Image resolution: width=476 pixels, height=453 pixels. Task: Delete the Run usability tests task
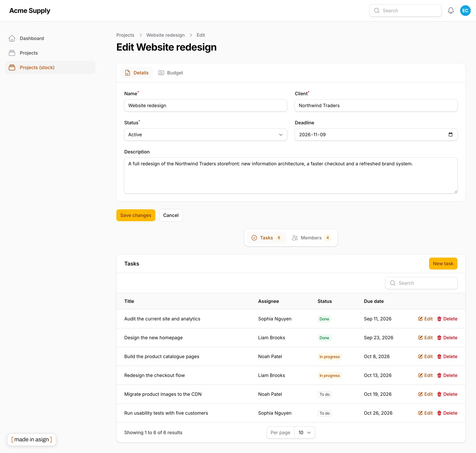tap(447, 413)
